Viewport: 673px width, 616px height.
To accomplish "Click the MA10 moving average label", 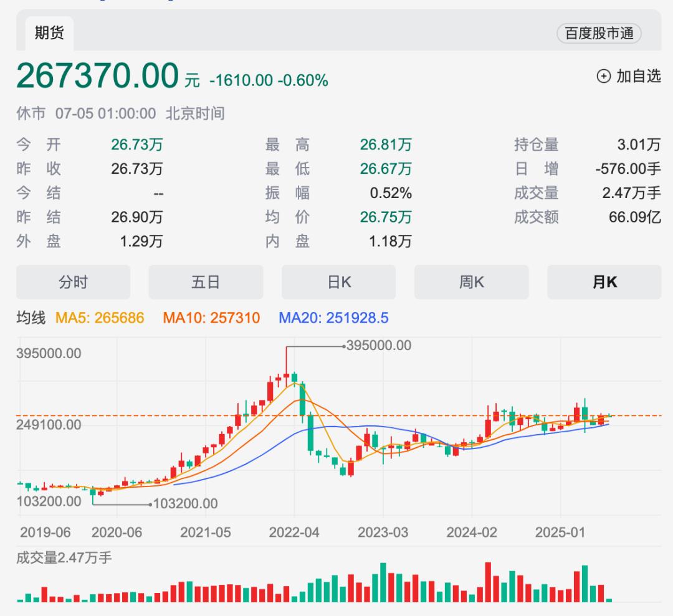I will click(x=211, y=318).
